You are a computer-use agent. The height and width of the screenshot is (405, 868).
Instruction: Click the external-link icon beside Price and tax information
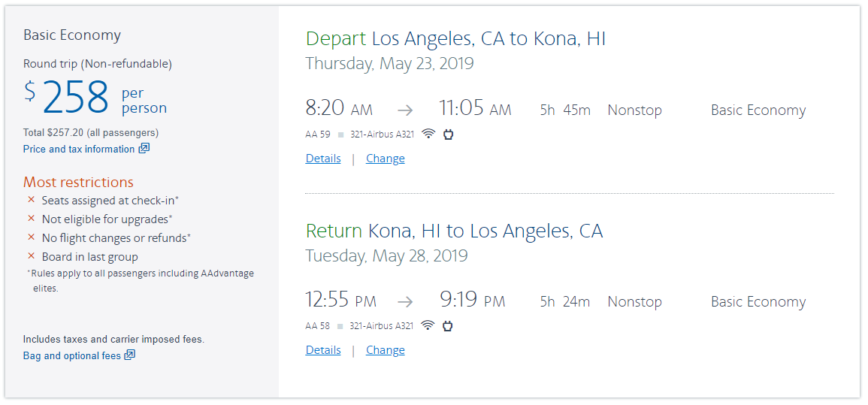coord(144,149)
